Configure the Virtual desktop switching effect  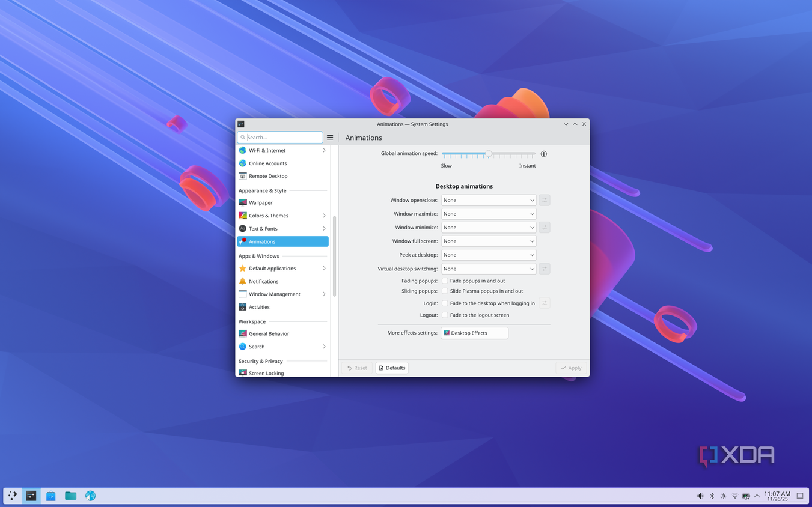point(545,269)
